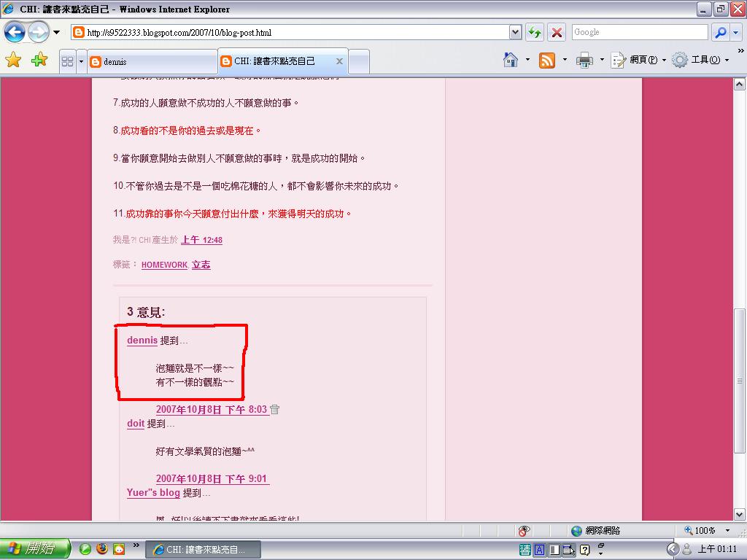The width and height of the screenshot is (747, 560).
Task: Expand the Home button dropdown arrow
Action: (x=527, y=60)
